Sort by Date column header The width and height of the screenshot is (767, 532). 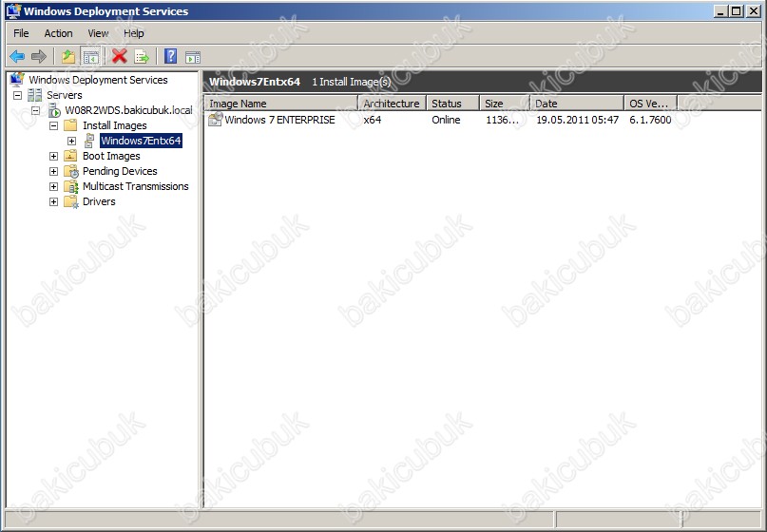pos(577,104)
